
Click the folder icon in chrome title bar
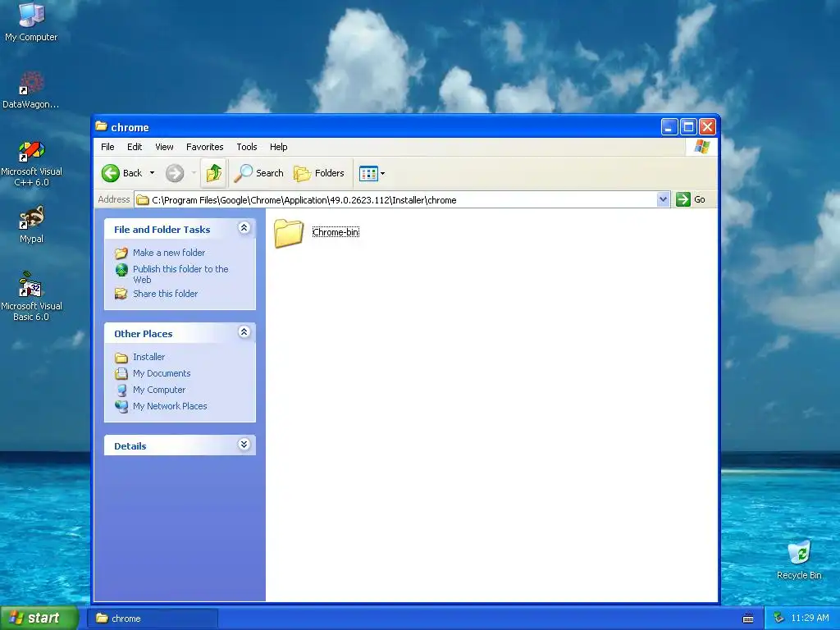(101, 126)
